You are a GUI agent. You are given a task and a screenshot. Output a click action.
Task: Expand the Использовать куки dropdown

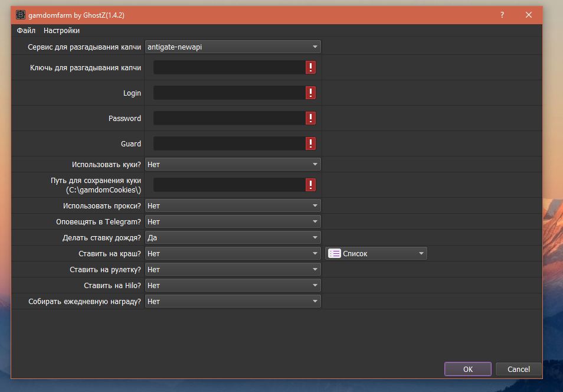point(233,164)
